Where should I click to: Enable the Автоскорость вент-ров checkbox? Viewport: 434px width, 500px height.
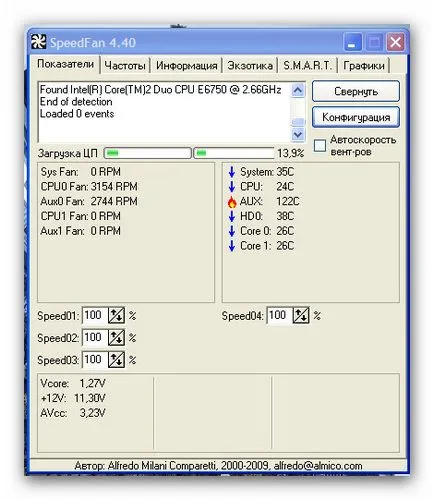[x=320, y=145]
